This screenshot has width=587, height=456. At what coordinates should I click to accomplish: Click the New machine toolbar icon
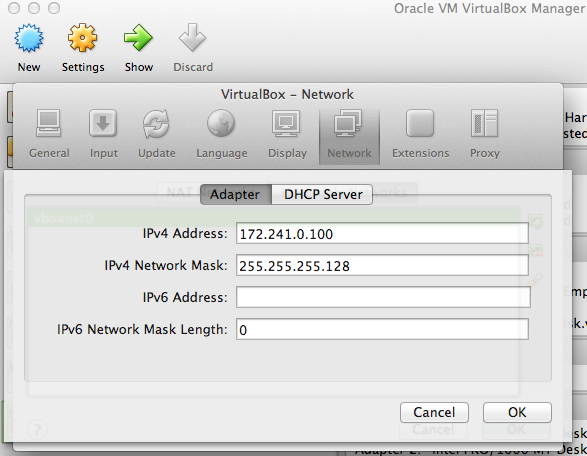(29, 38)
